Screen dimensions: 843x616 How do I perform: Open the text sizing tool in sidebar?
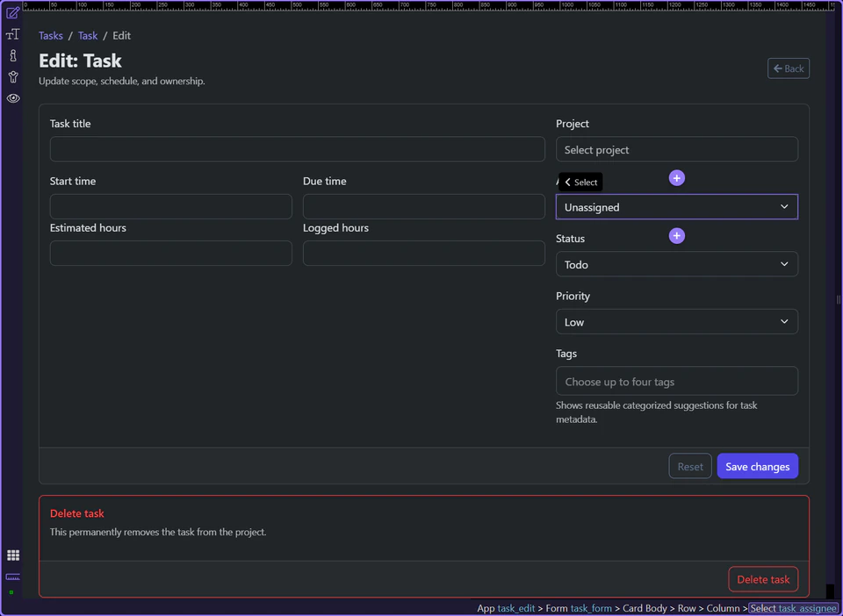coord(12,34)
